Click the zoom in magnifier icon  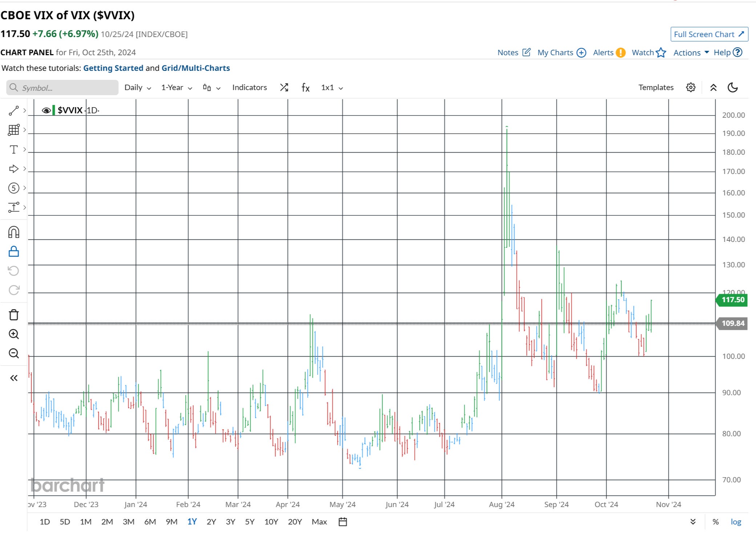(14, 334)
